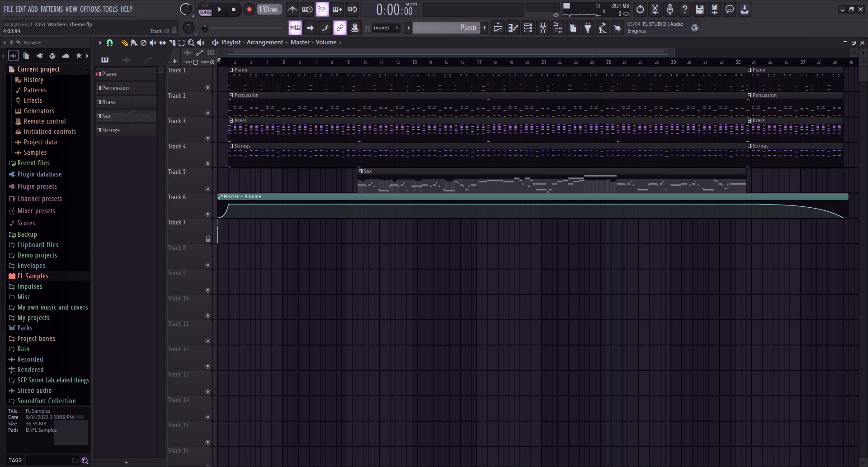Viewport: 868px width, 467px height.
Task: Select the Strings pattern in picker
Action: pos(126,130)
